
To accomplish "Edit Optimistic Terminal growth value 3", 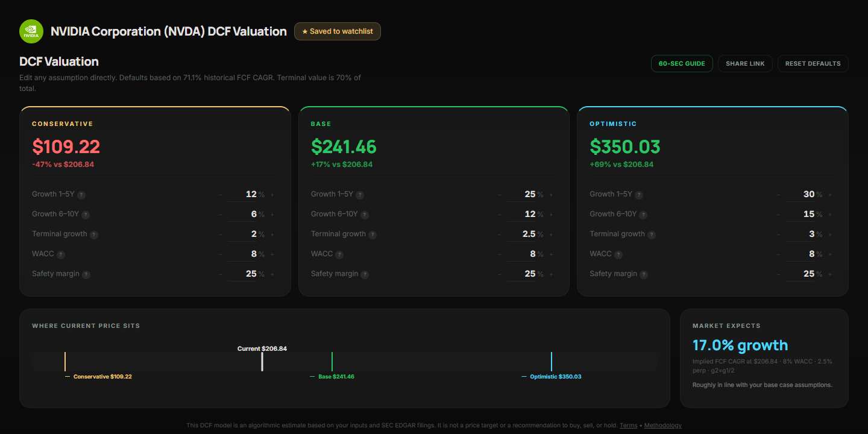I will 800,234.
